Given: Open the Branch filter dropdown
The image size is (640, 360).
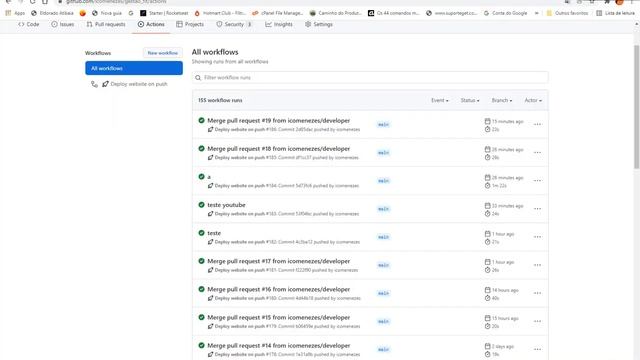Looking at the screenshot, I should point(502,100).
